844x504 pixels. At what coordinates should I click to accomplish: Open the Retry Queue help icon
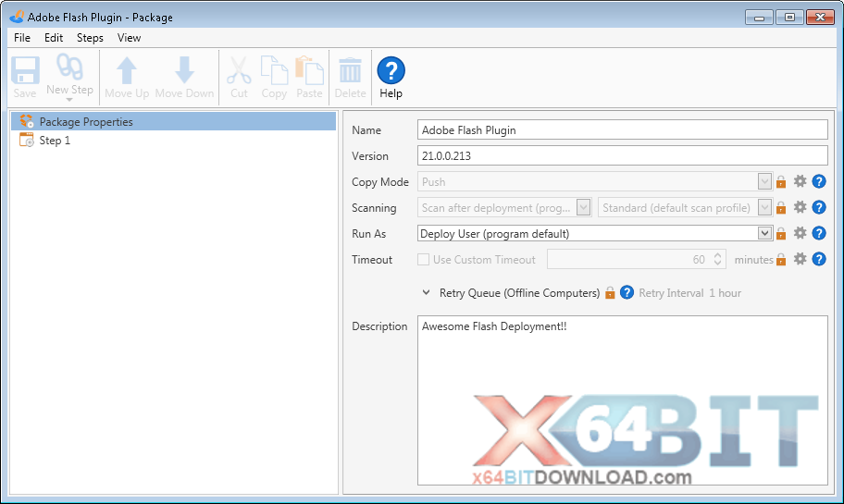point(627,292)
